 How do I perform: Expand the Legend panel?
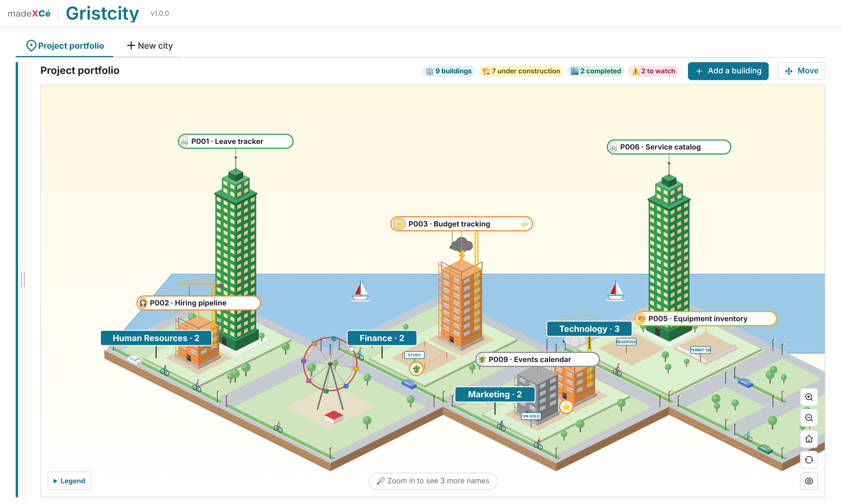point(69,481)
